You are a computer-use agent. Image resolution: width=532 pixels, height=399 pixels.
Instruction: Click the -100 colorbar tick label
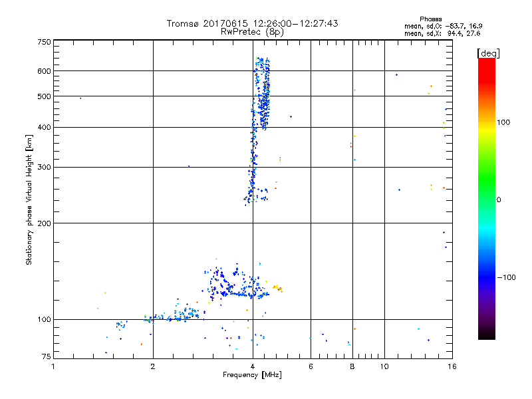tap(509, 277)
